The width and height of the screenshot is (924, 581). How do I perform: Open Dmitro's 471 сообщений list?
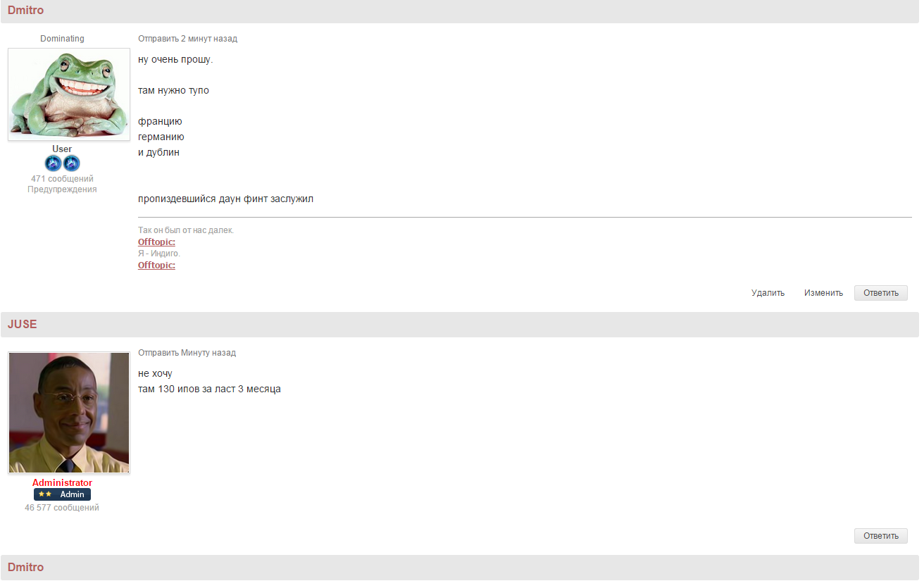tap(62, 179)
